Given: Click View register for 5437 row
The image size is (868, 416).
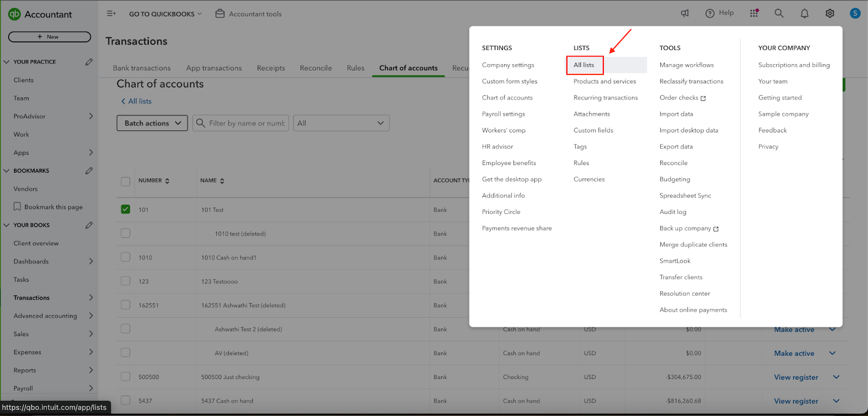Looking at the screenshot, I should click(796, 401).
